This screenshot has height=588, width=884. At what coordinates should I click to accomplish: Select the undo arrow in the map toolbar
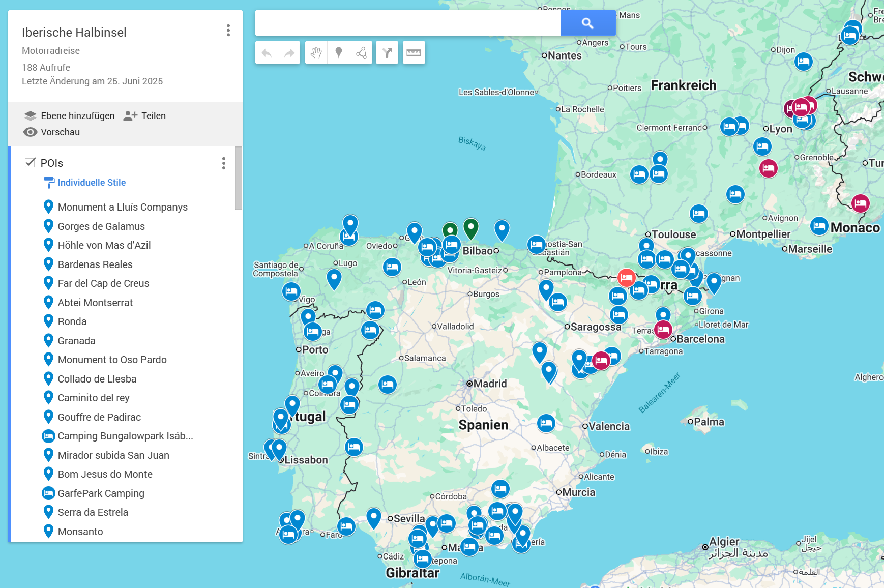[x=266, y=52]
